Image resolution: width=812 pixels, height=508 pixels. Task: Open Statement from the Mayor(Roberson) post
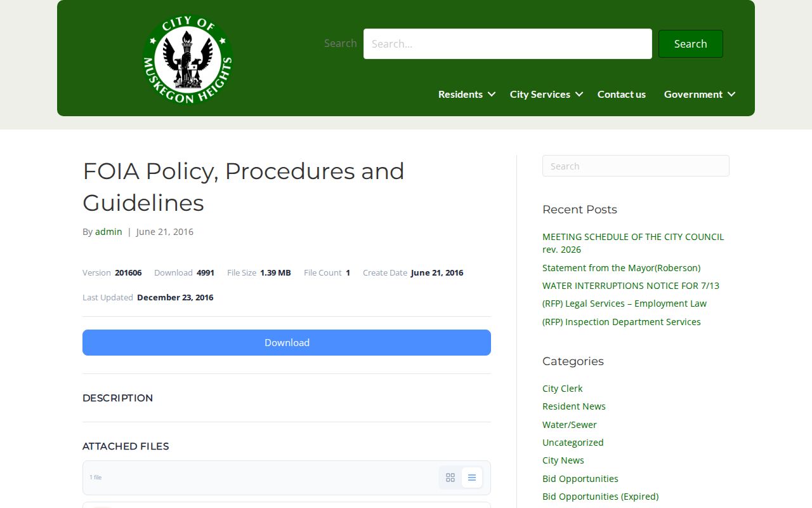click(622, 268)
